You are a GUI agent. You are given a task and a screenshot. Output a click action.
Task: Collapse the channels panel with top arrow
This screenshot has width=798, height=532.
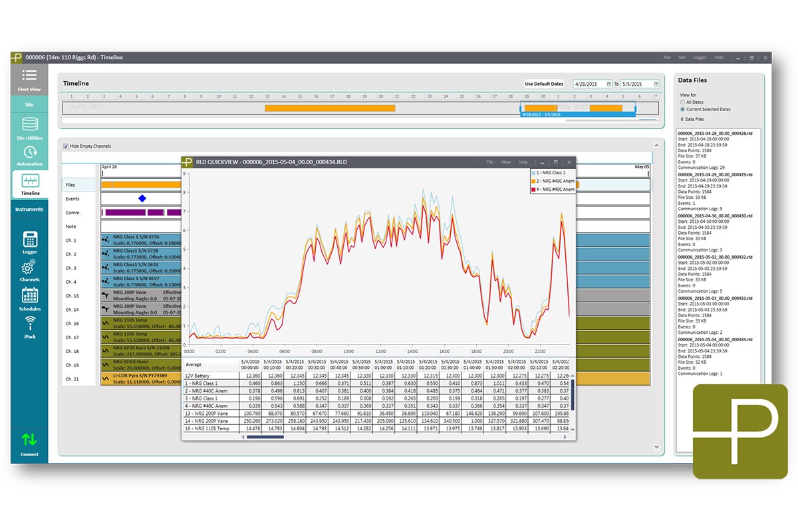point(656,145)
